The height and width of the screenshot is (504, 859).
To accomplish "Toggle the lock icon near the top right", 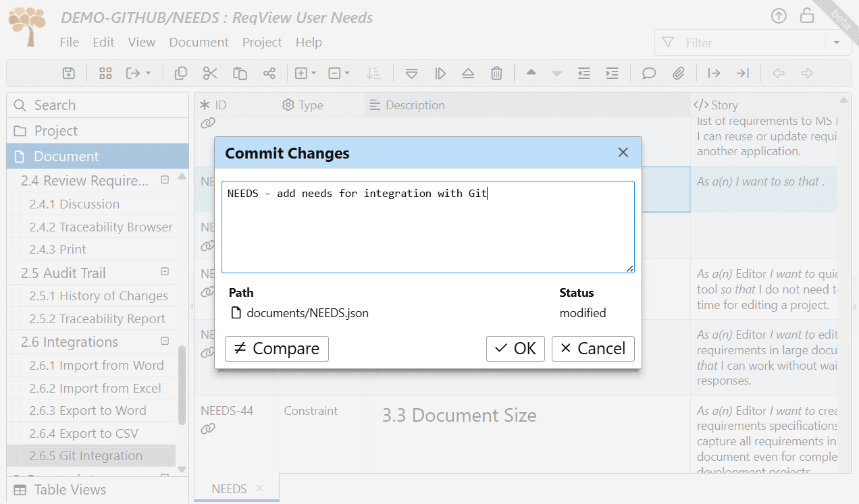I will (807, 16).
